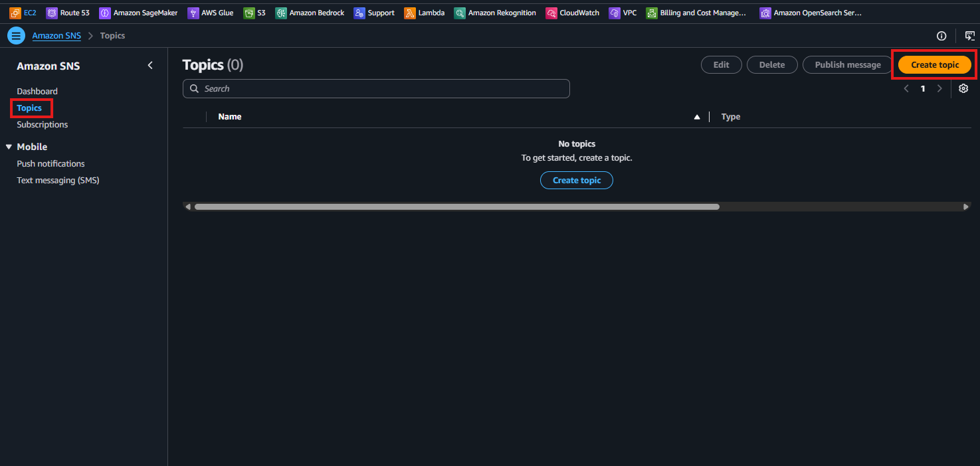Sort by Name using the triangle arrow
This screenshot has height=466, width=980.
point(697,117)
